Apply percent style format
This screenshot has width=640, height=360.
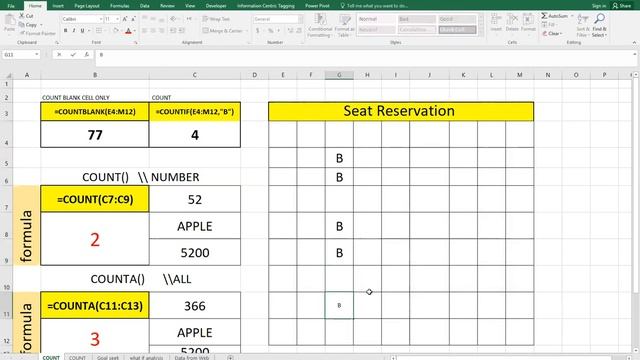pyautogui.click(x=271, y=31)
